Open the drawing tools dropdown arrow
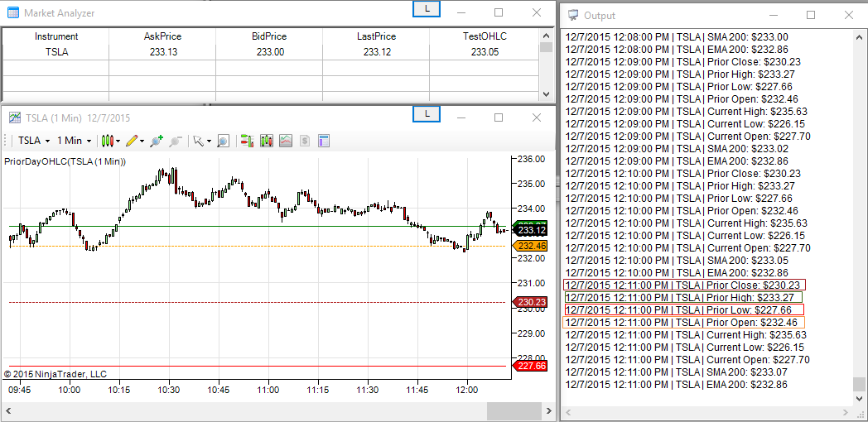This screenshot has height=422, width=868. tap(141, 141)
